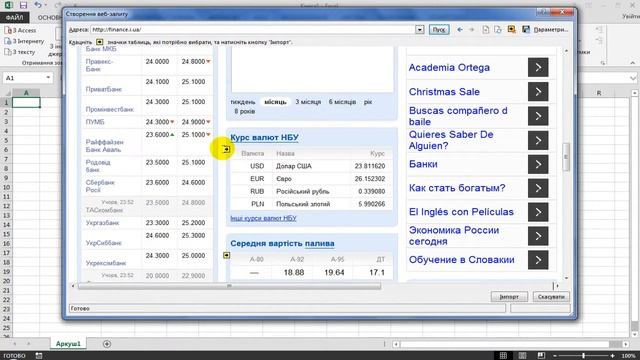Click the Forward arrow in web query toolbar
Screen dimensions: 640x360
(471, 29)
